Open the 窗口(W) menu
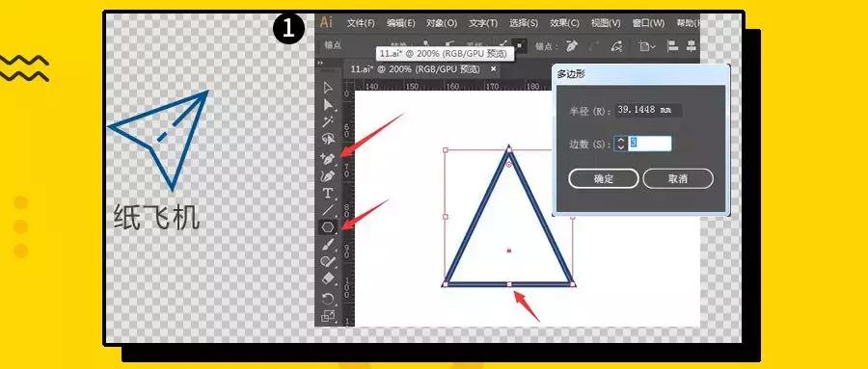 coord(648,23)
